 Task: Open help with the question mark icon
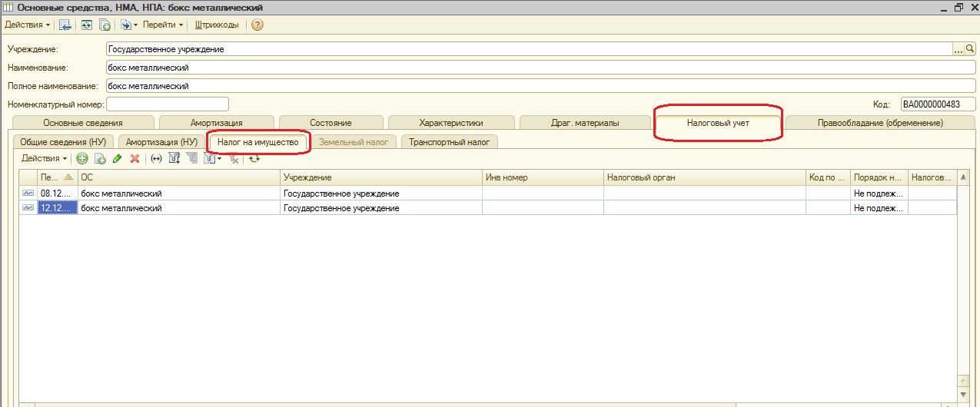[257, 25]
